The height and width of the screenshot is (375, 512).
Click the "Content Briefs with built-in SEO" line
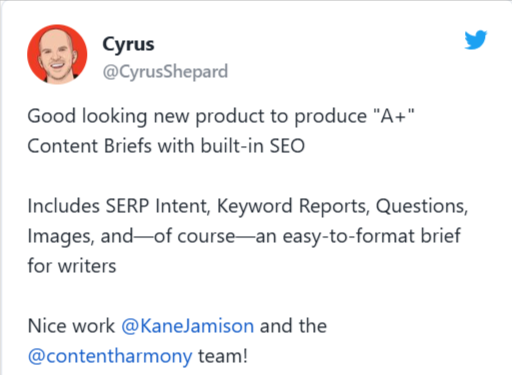pos(166,146)
